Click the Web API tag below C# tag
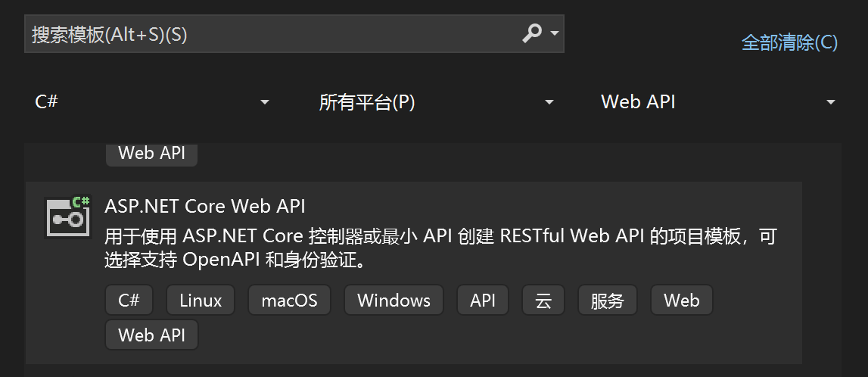This screenshot has width=868, height=377. coord(151,335)
